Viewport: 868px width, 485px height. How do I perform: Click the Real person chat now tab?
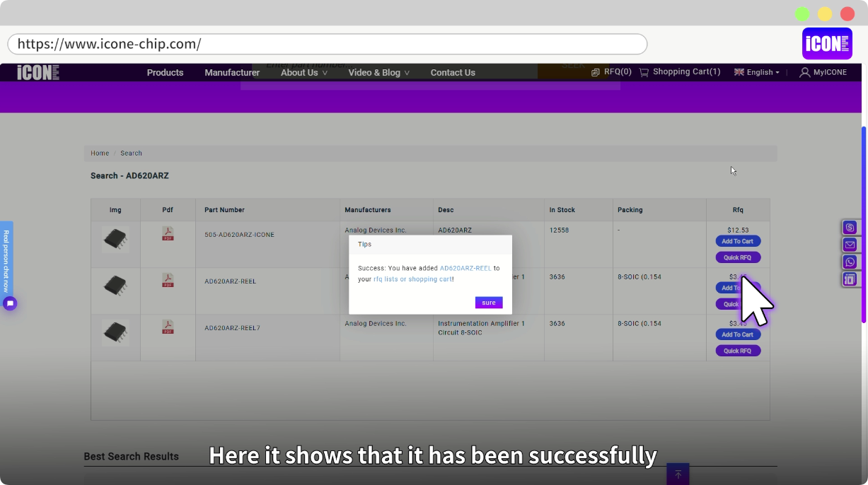click(6, 260)
